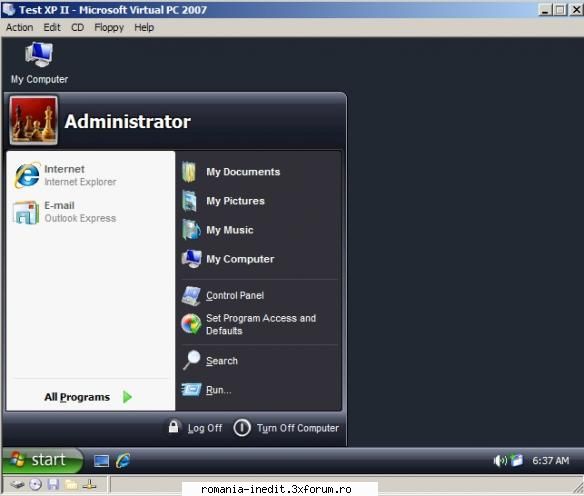This screenshot has height=496, width=584.
Task: Click Turn Off Computer button
Action: [286, 427]
